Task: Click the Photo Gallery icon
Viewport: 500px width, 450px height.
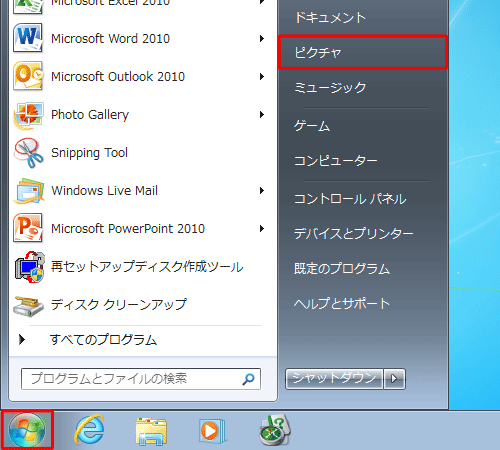Action: (28, 115)
